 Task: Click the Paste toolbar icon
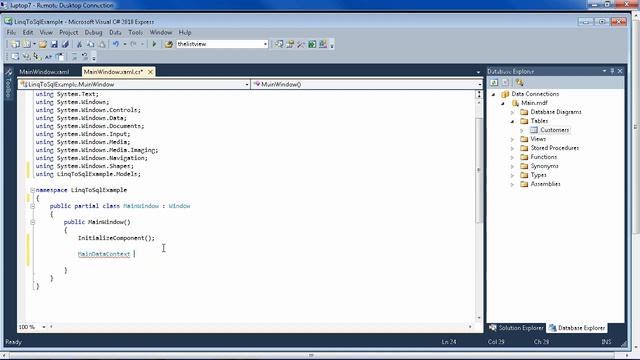pyautogui.click(x=102, y=44)
